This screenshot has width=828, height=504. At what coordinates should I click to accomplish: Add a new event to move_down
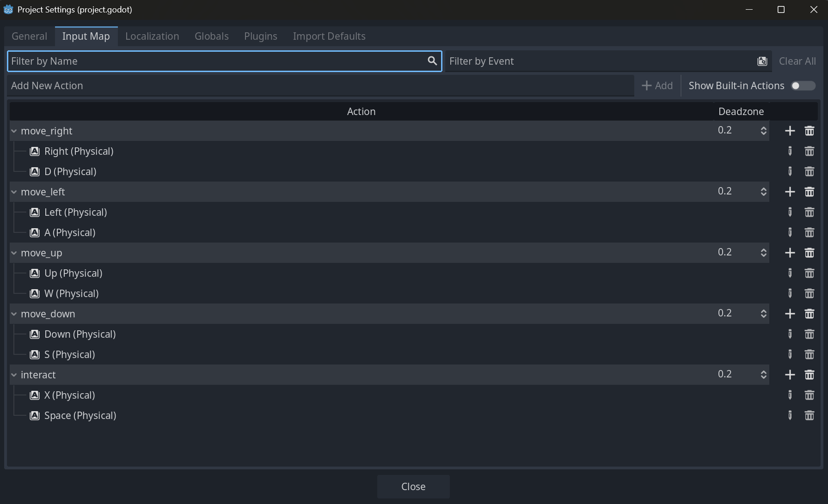(x=790, y=313)
